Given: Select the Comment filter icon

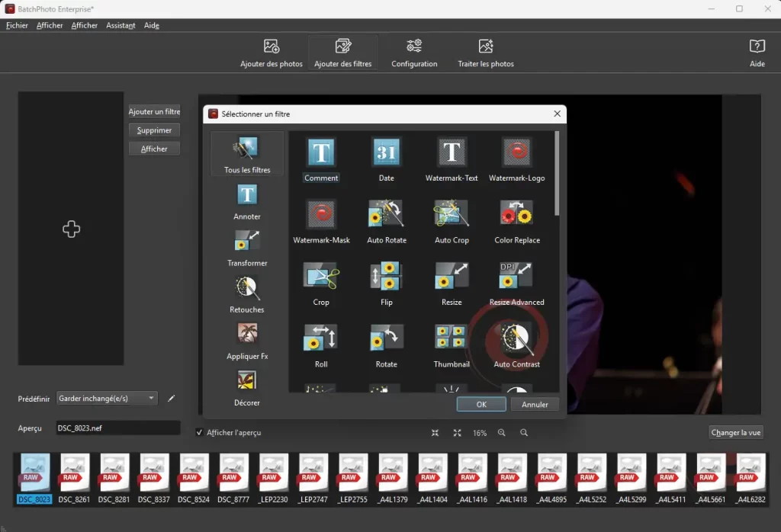Looking at the screenshot, I should coord(321,152).
